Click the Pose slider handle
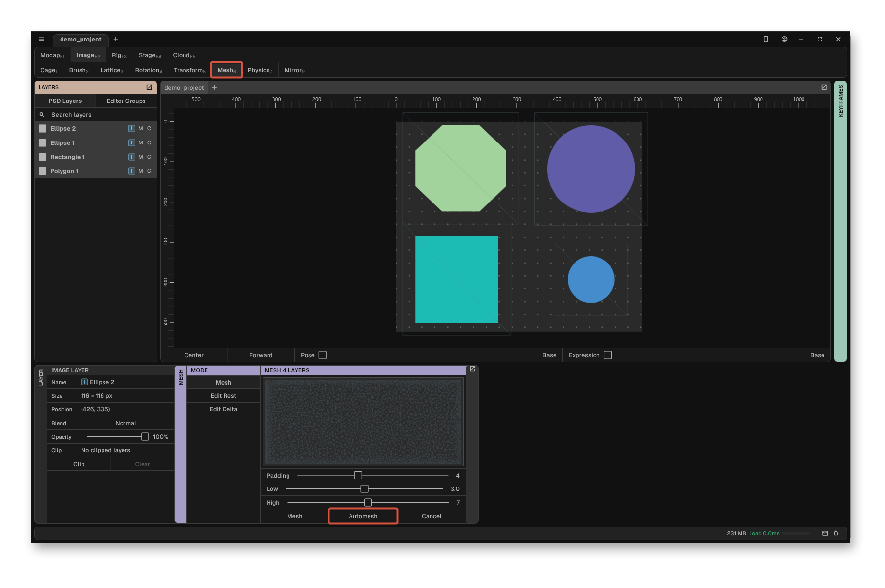This screenshot has width=885, height=588. [x=323, y=355]
